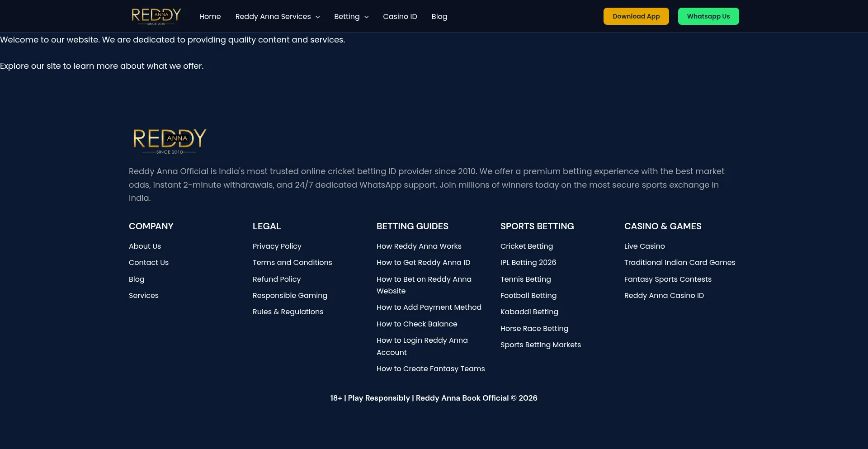Go to Cricket Betting link
Screen dimensions: 868x449
[527, 246]
